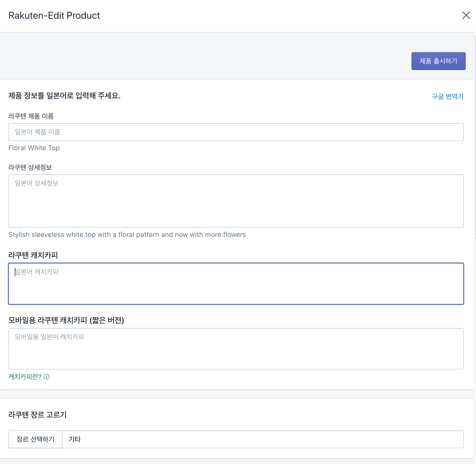Focus the 일본어 제품 이름 input field
This screenshot has height=464, width=476.
point(236,132)
